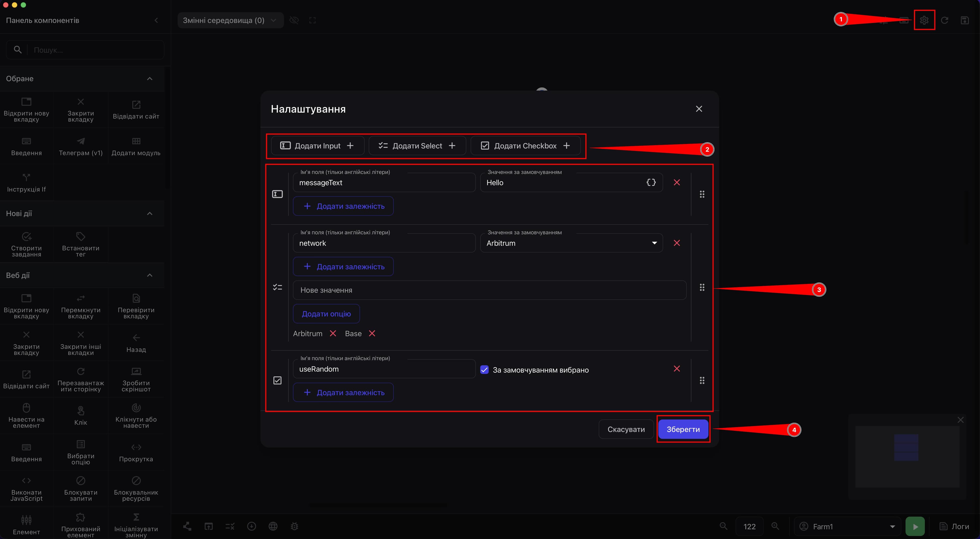Remove the Base option
Image resolution: width=980 pixels, height=539 pixels.
pyautogui.click(x=372, y=333)
